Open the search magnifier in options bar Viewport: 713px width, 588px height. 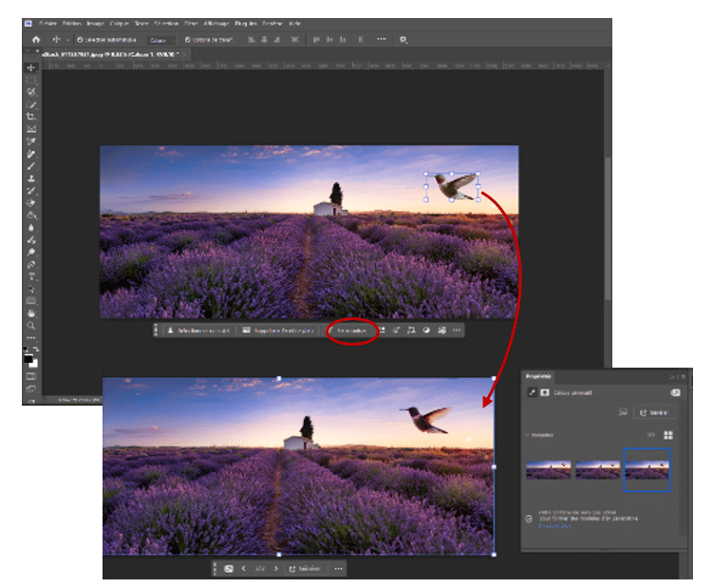tap(403, 40)
